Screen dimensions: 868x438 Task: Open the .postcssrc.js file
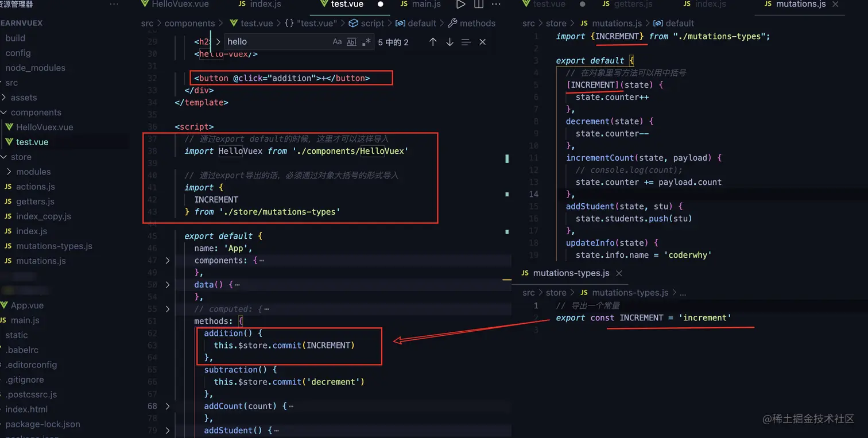pos(31,394)
